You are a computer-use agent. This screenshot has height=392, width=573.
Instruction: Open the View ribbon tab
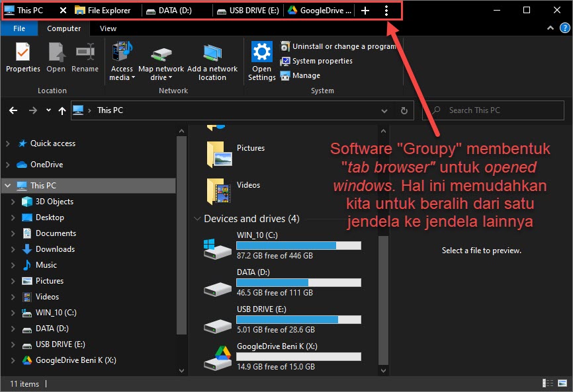pyautogui.click(x=108, y=28)
